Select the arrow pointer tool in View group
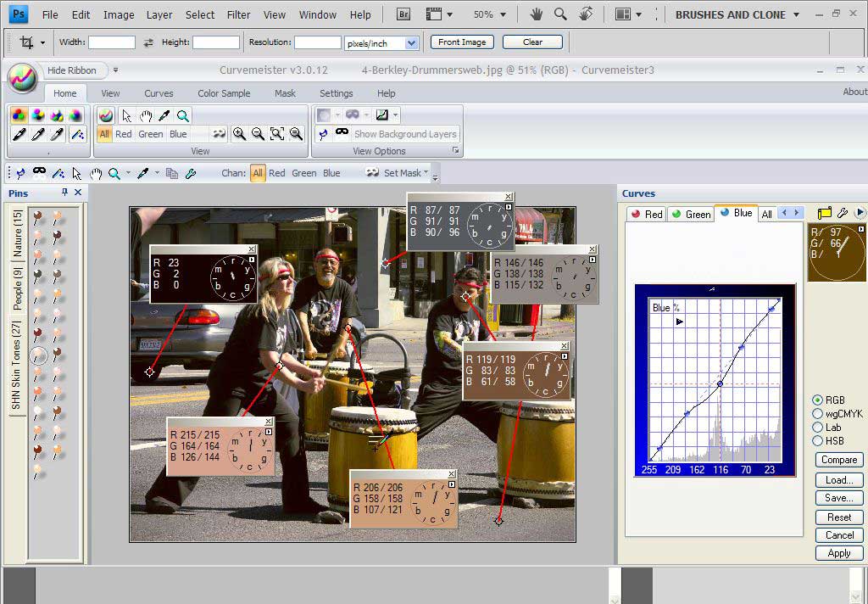The width and height of the screenshot is (868, 604). pyautogui.click(x=127, y=115)
